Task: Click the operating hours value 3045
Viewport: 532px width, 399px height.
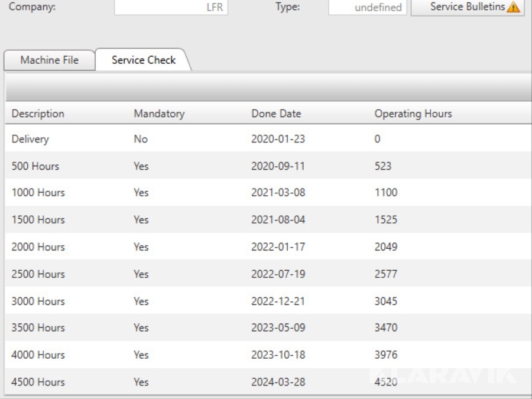Action: 386,301
